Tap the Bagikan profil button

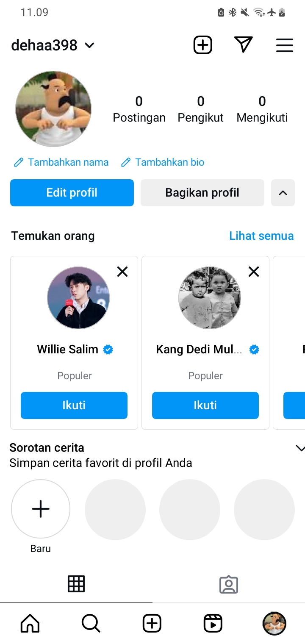(x=202, y=193)
